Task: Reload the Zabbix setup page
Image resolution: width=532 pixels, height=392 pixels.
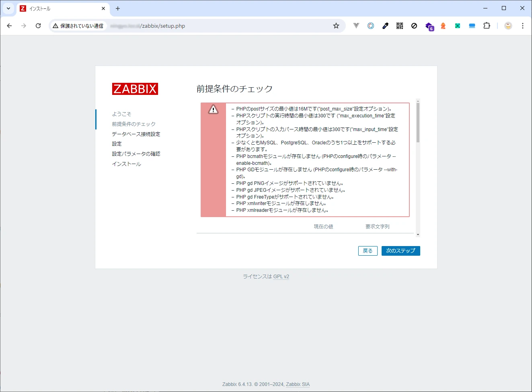Action: click(38, 26)
